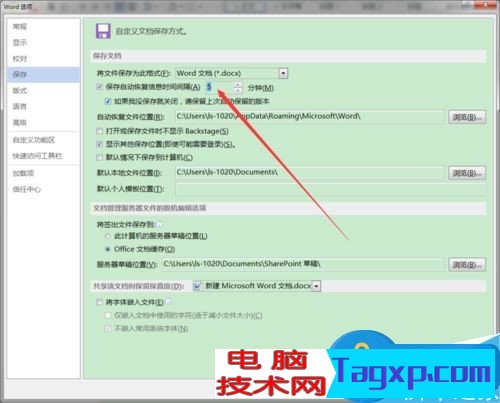
Task: Browse for the AutoRecover file location
Action: [x=467, y=117]
